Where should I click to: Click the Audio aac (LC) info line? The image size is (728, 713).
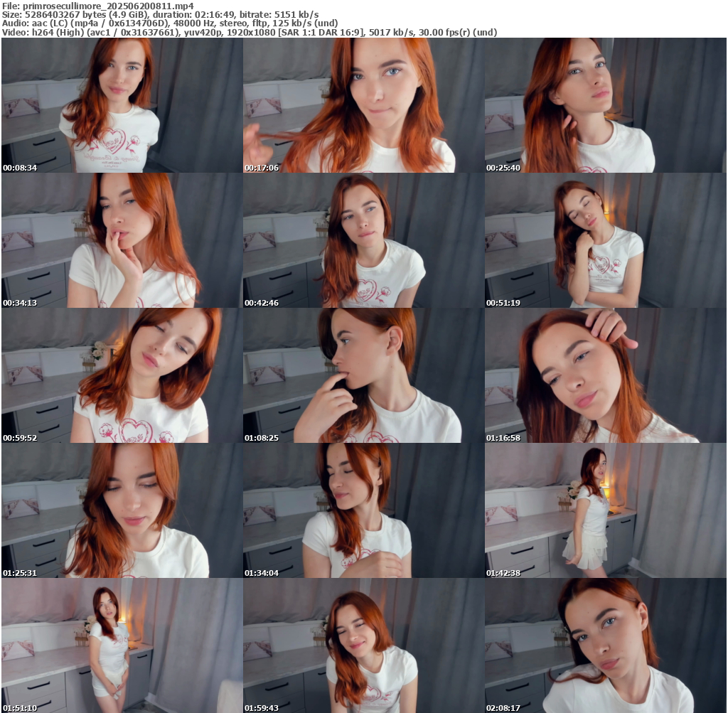point(170,23)
